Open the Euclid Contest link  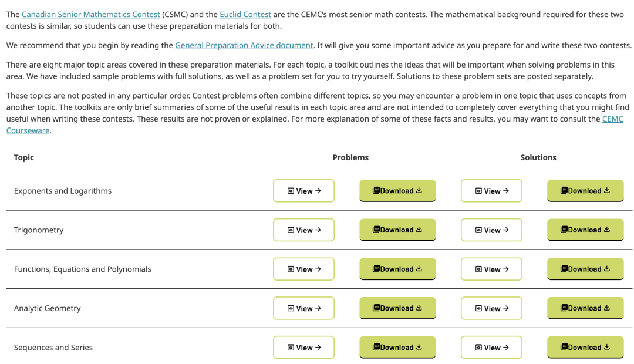[245, 14]
